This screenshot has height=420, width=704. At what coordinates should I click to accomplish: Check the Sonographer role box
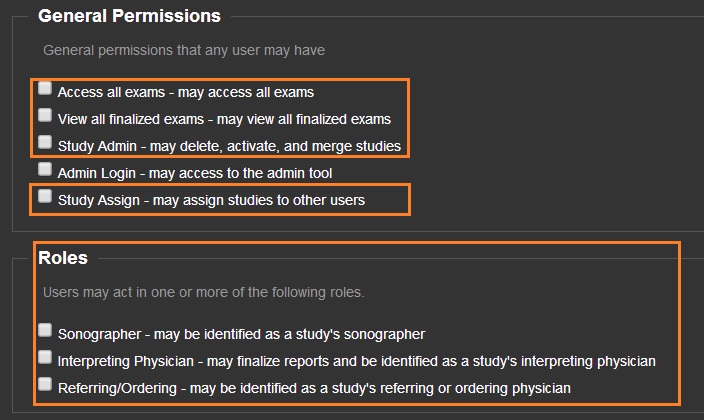pyautogui.click(x=45, y=330)
